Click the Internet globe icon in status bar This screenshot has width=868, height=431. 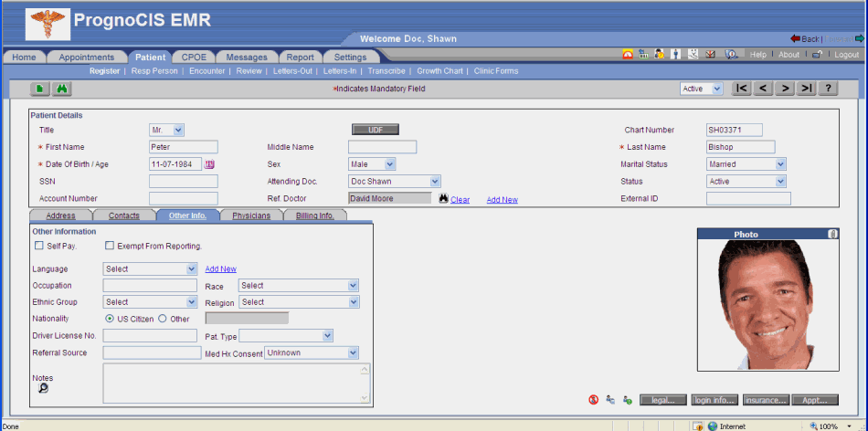pyautogui.click(x=713, y=426)
